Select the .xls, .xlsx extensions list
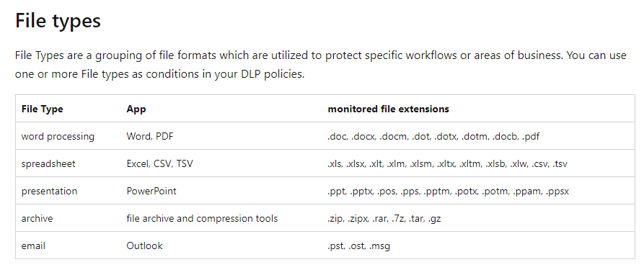Viewport: 644px width, 275px height. pos(447,164)
